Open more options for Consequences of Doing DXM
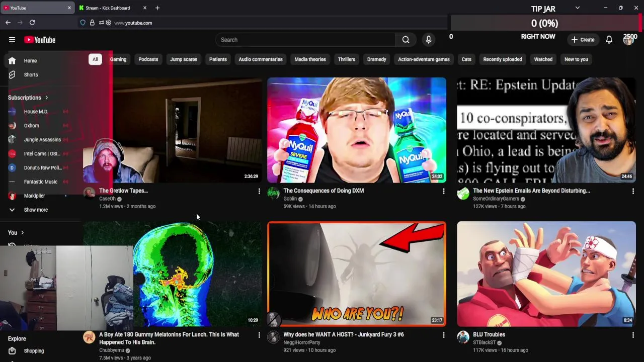Screen dimensions: 644x362 pyautogui.click(x=443, y=191)
